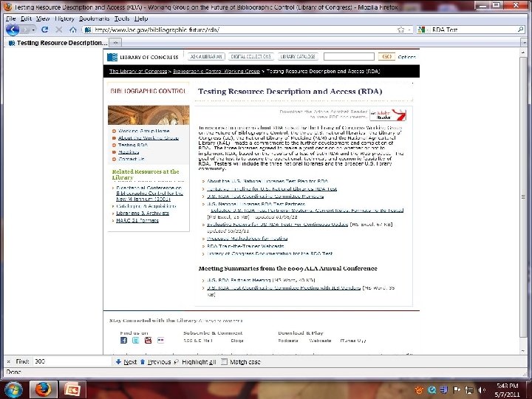The image size is (532, 399).
Task: Click into the RDA Test search field
Action: click(473, 30)
